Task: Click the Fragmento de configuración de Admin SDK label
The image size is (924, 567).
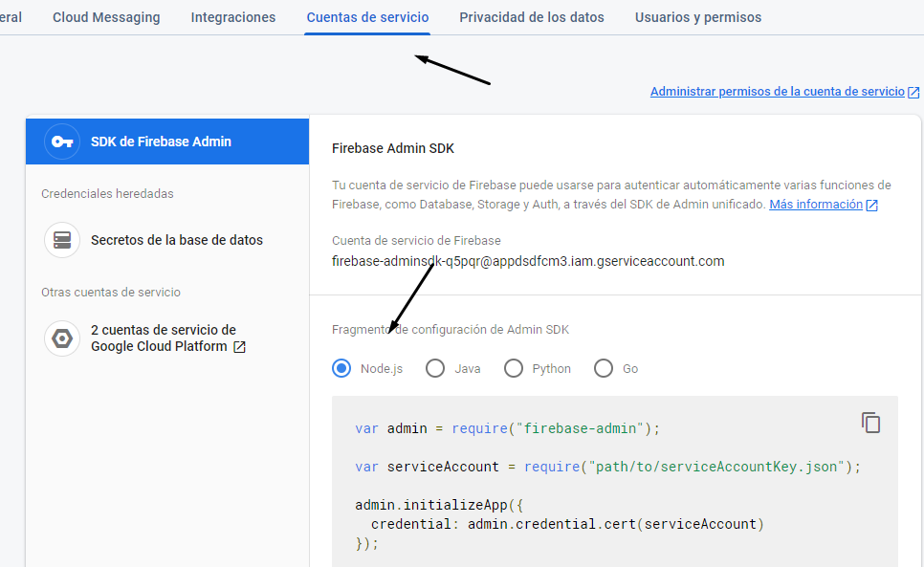Action: (x=451, y=330)
